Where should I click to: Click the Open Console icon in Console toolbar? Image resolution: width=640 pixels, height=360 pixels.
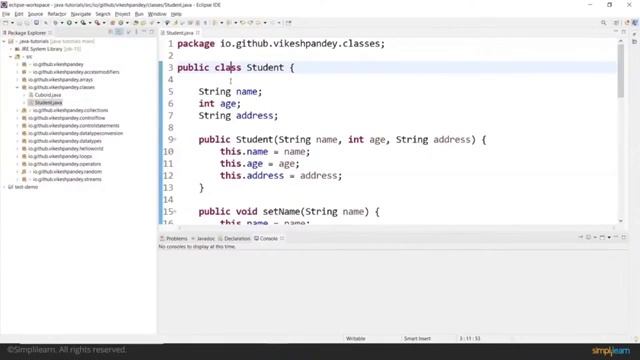(602, 237)
